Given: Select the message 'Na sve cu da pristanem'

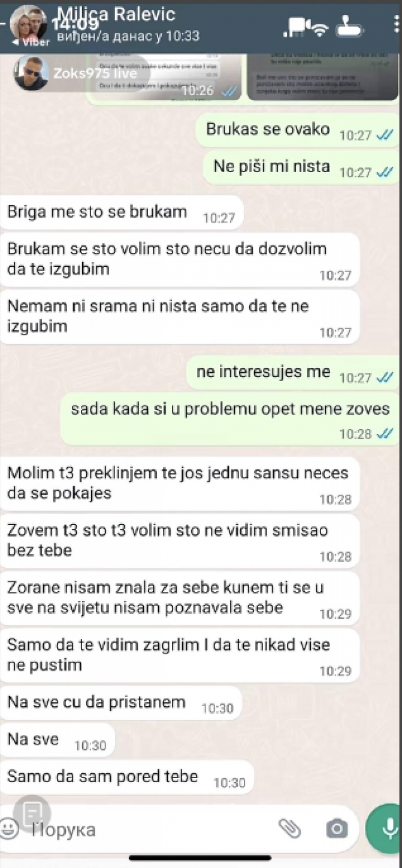Looking at the screenshot, I should pyautogui.click(x=121, y=703).
